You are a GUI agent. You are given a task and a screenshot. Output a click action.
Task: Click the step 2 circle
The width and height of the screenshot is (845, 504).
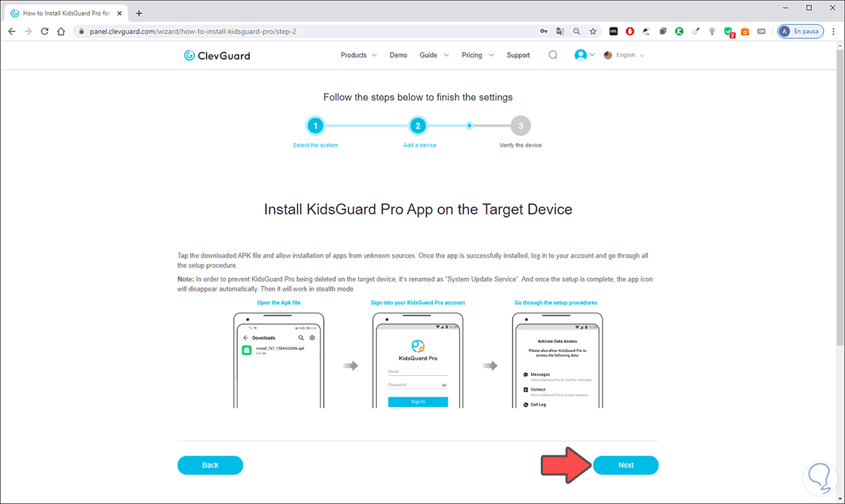point(418,126)
